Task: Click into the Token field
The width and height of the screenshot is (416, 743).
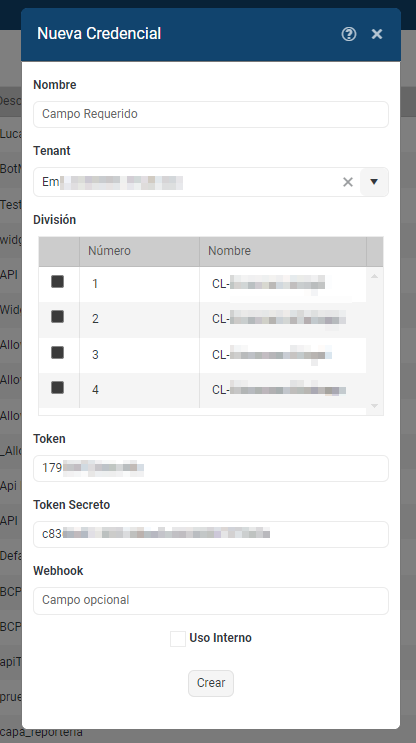Action: [211, 468]
